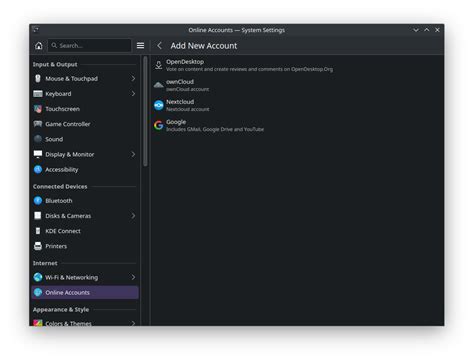The height and width of the screenshot is (361, 474).
Task: Open the Game Controller icon
Action: 38,124
